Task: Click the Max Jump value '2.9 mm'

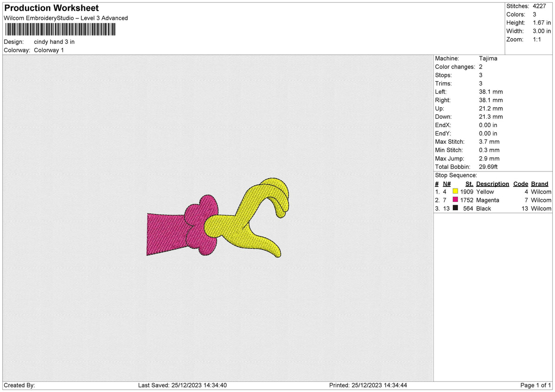Action: (x=489, y=158)
